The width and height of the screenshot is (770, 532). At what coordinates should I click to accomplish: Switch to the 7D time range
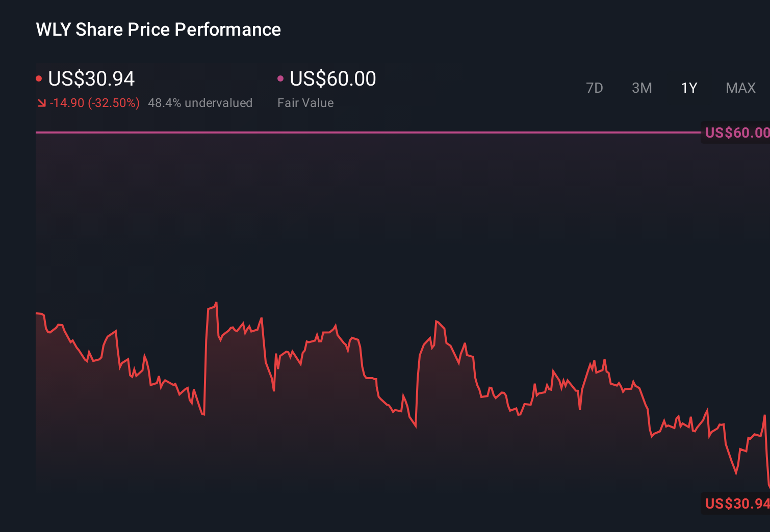tap(595, 88)
